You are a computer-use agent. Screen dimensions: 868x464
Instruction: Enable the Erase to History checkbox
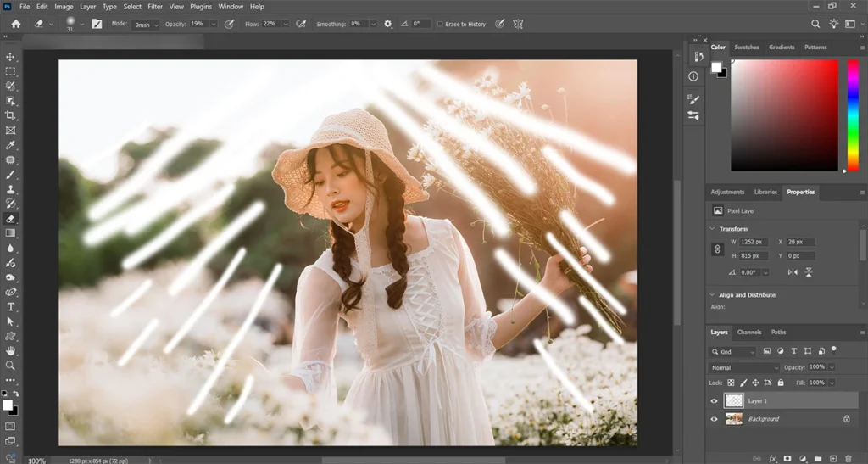coord(440,25)
